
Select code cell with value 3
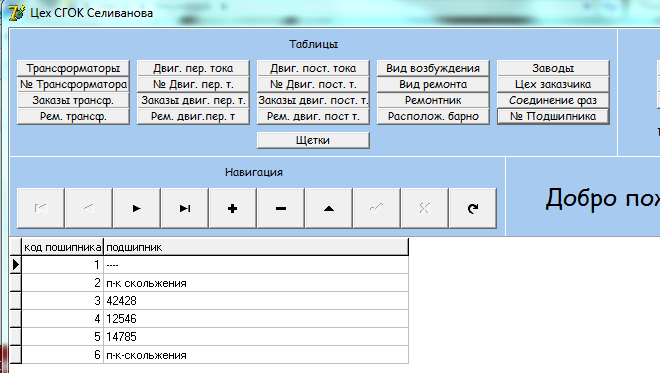pos(63,301)
